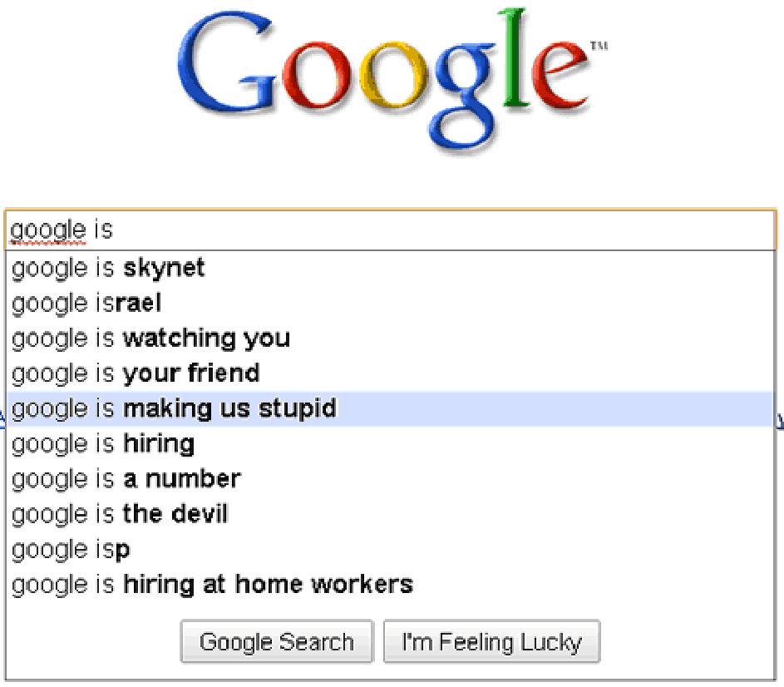
Task: Select "google is a number" suggestion
Action: 390,479
